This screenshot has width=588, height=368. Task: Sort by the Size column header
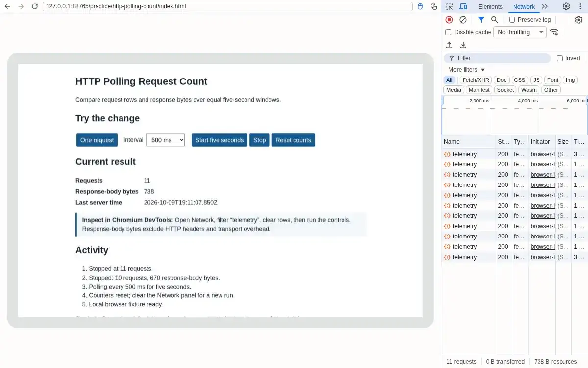coord(563,142)
